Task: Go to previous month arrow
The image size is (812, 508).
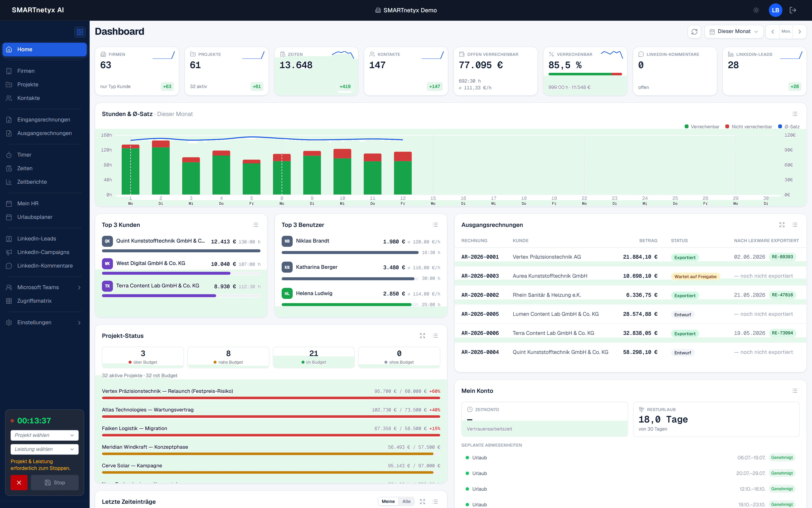Action: [x=772, y=32]
